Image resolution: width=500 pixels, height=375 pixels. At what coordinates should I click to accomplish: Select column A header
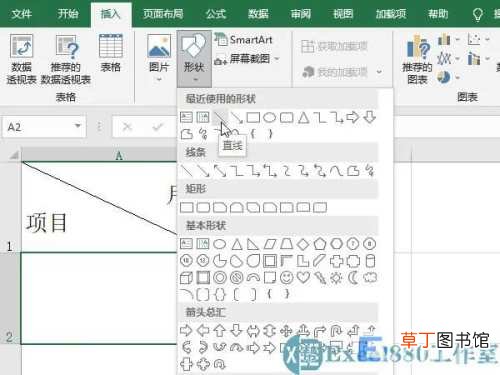(x=119, y=155)
